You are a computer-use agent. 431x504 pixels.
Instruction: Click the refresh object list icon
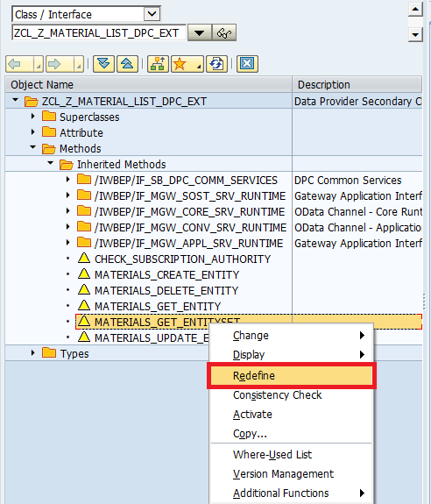point(216,64)
